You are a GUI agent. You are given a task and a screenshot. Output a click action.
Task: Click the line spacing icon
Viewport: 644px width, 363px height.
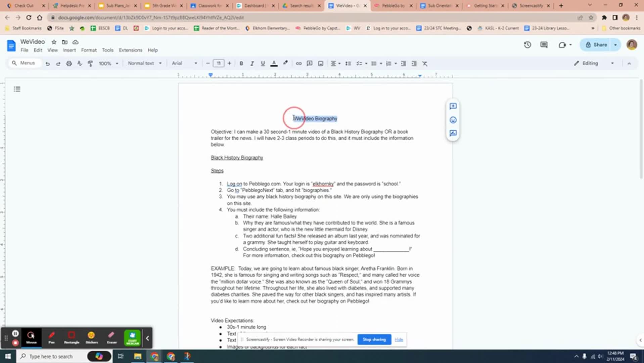pyautogui.click(x=348, y=64)
